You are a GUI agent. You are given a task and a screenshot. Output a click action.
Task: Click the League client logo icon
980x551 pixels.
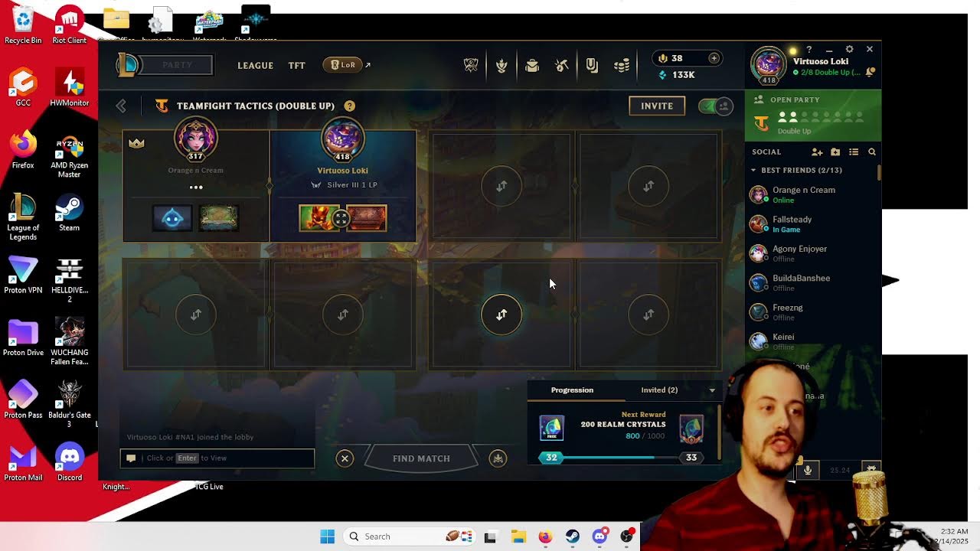pos(127,65)
